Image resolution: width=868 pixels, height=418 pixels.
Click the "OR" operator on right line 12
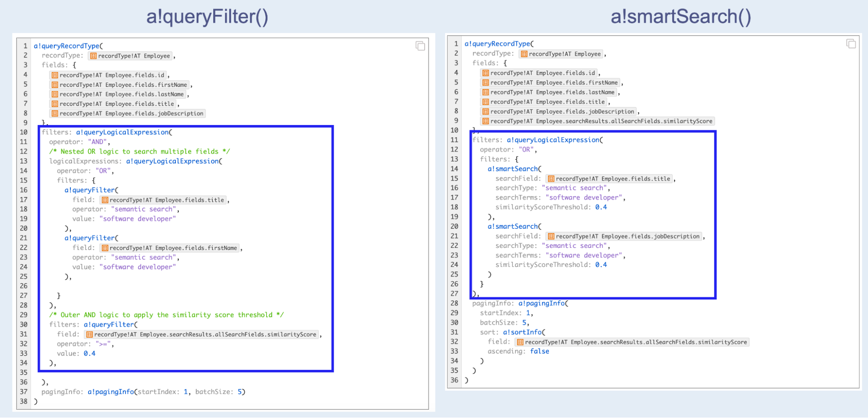pyautogui.click(x=526, y=149)
